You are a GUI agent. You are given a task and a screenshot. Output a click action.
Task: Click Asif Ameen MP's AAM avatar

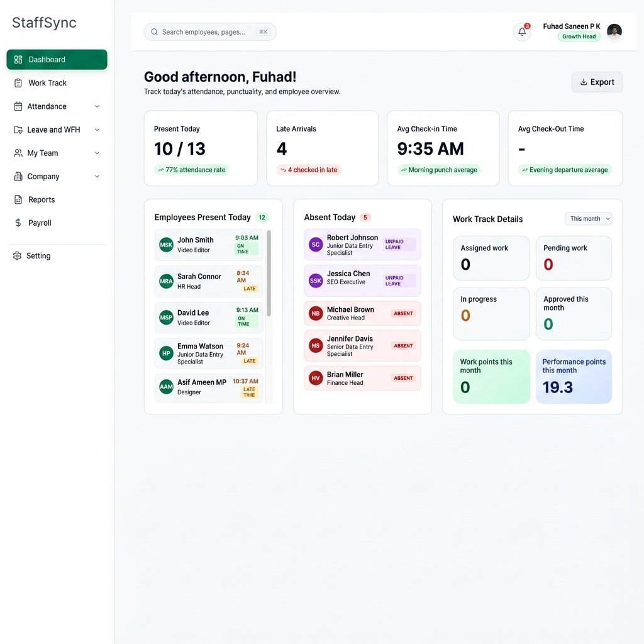[x=166, y=387]
